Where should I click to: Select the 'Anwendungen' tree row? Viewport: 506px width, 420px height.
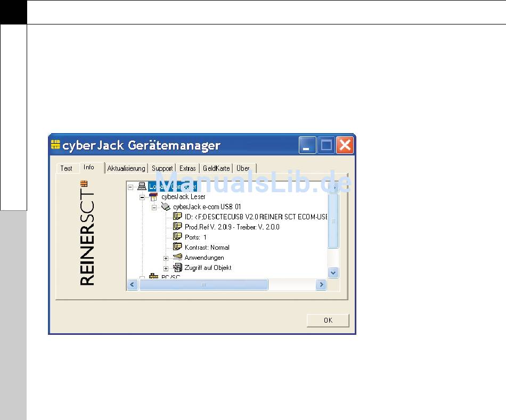[205, 258]
